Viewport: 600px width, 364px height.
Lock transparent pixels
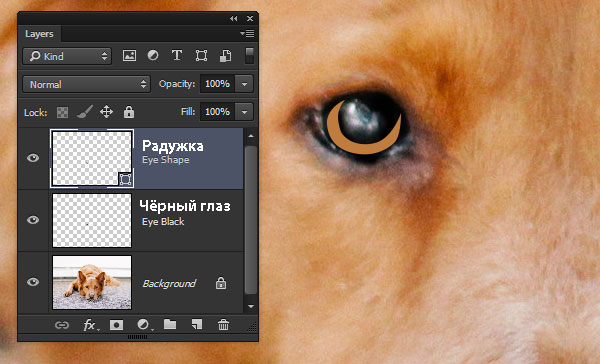[62, 112]
